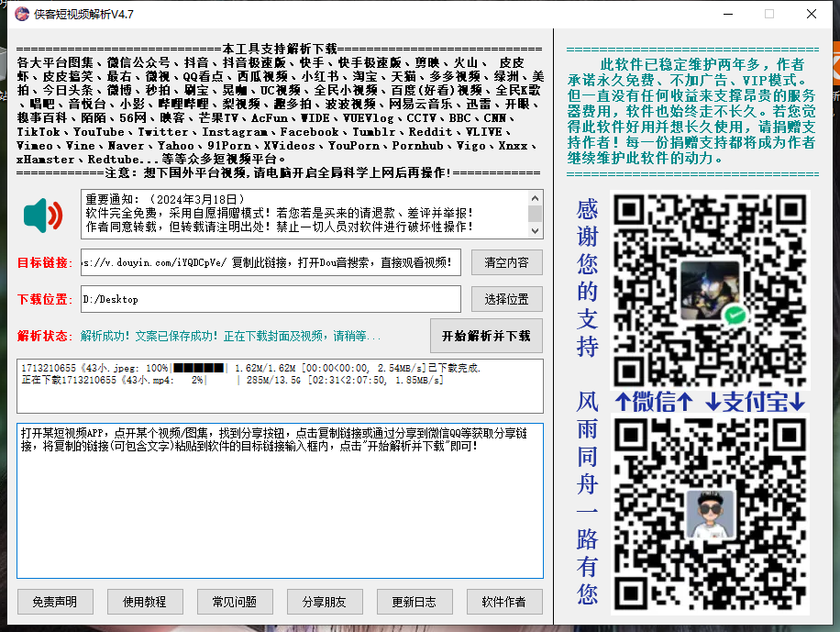Click the app logo in title bar
Screen dimensions: 840x632
(x=22, y=14)
